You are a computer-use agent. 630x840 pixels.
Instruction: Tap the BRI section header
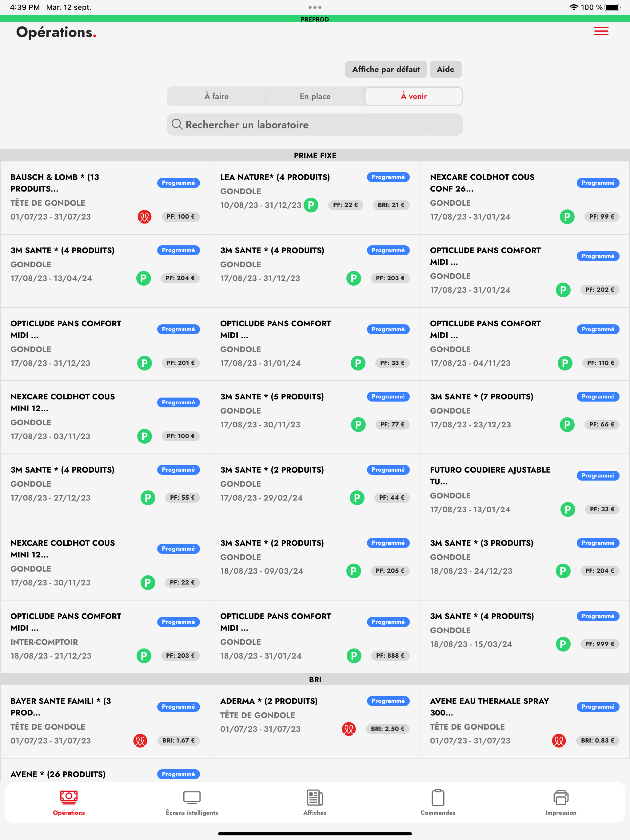315,680
